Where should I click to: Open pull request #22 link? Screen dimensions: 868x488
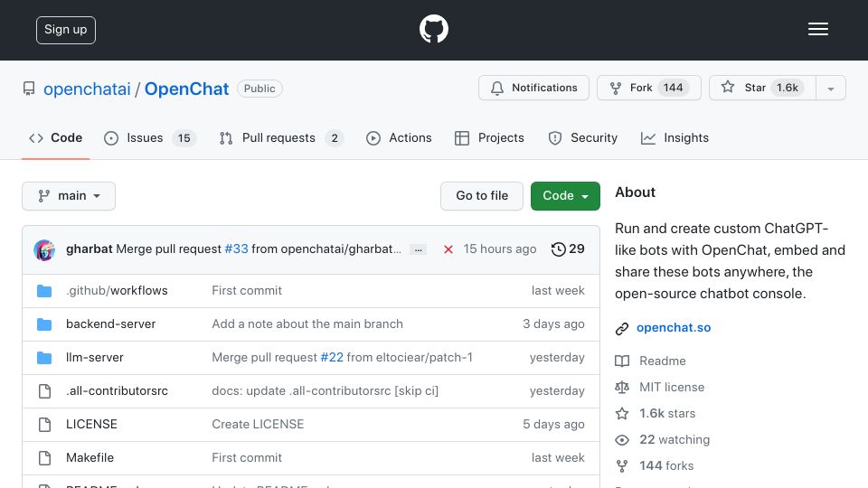332,358
